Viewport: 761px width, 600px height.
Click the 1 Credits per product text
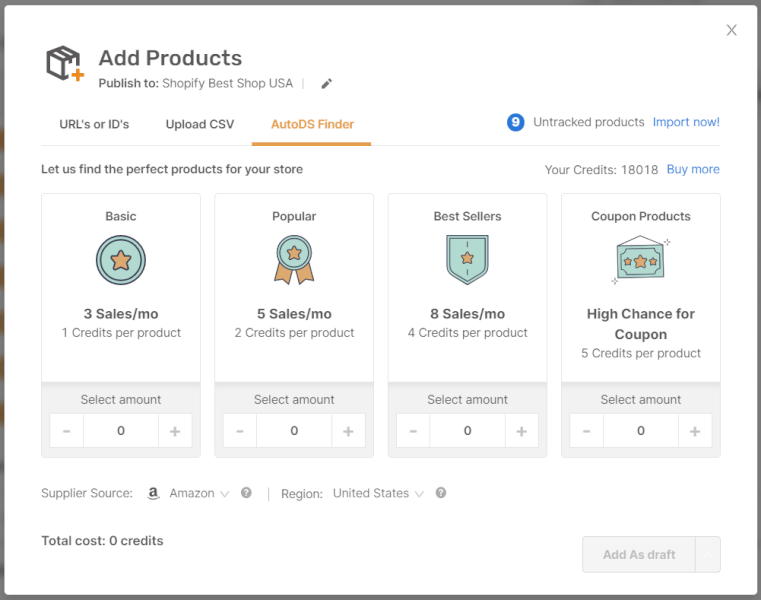(121, 333)
